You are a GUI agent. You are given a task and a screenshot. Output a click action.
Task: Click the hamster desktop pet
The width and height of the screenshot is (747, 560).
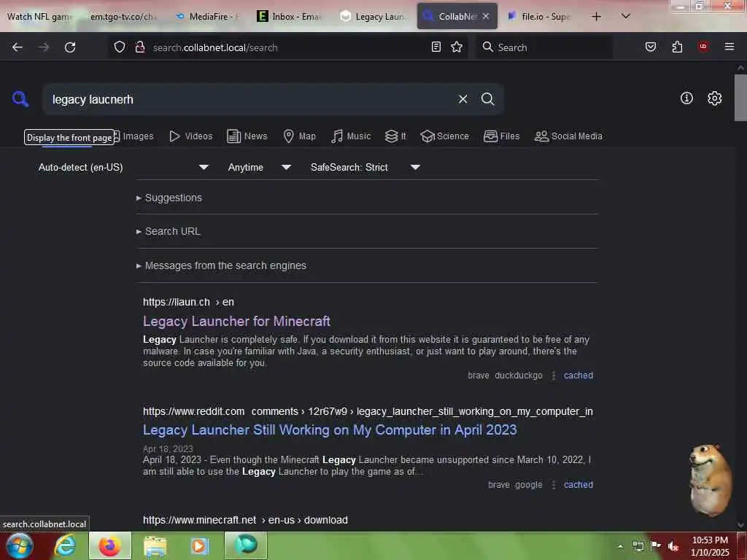tap(709, 480)
